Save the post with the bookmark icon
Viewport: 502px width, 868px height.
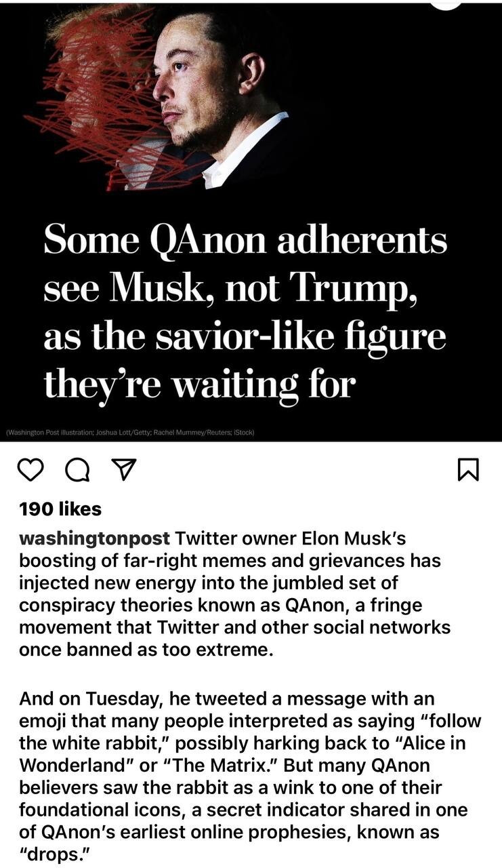tap(469, 470)
